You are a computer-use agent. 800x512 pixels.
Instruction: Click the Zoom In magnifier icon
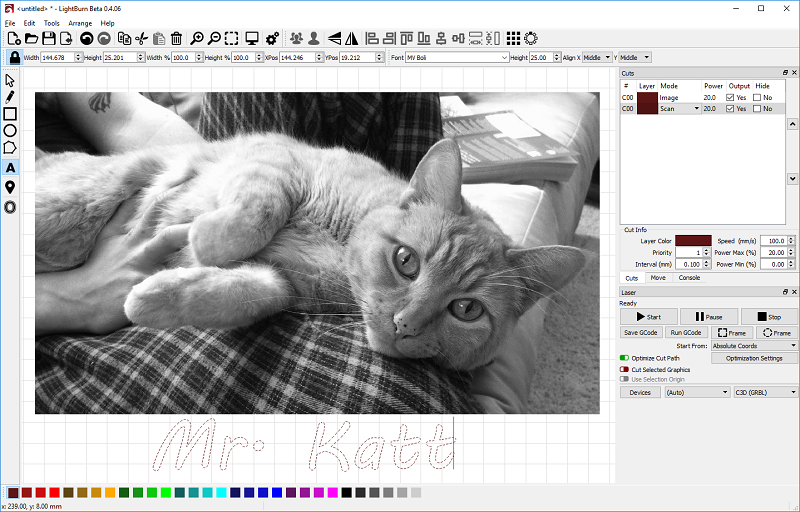(197, 39)
